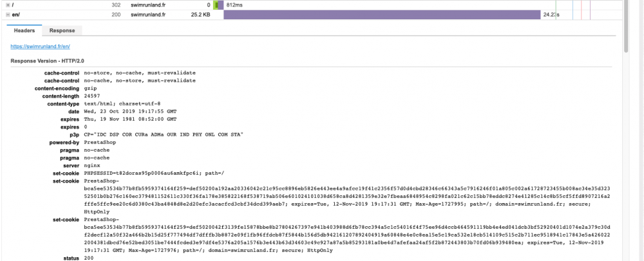
Task: Click the small green-purple timing bar for "/"
Action: 218,5
